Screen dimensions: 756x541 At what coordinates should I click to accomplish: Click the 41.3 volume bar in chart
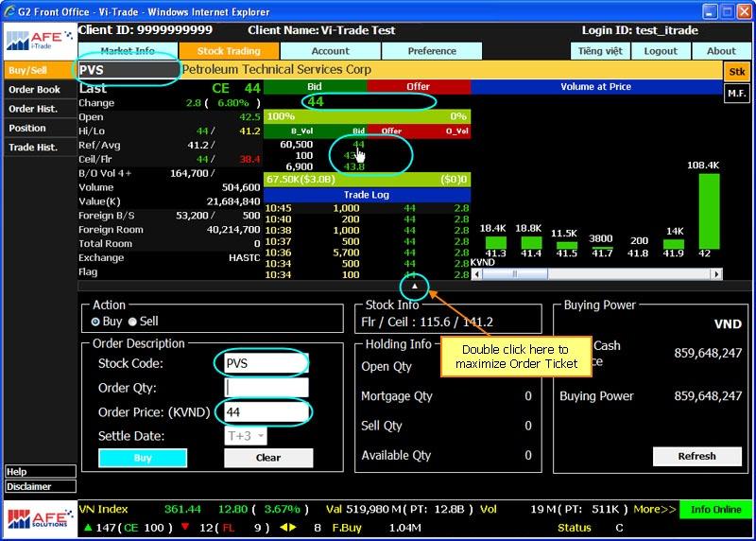click(x=495, y=242)
